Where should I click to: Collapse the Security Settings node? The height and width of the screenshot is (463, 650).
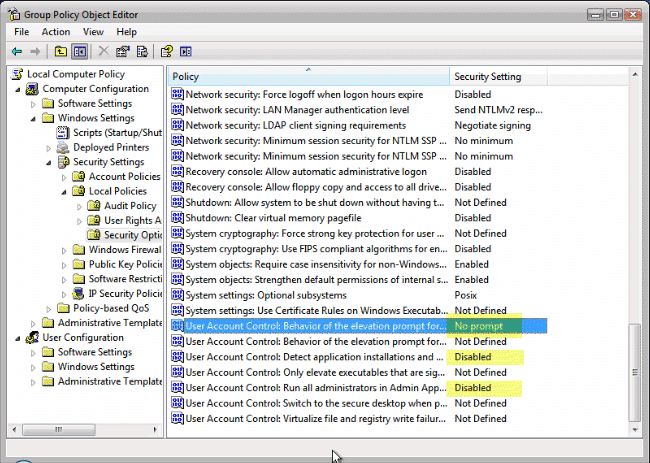coord(49,163)
